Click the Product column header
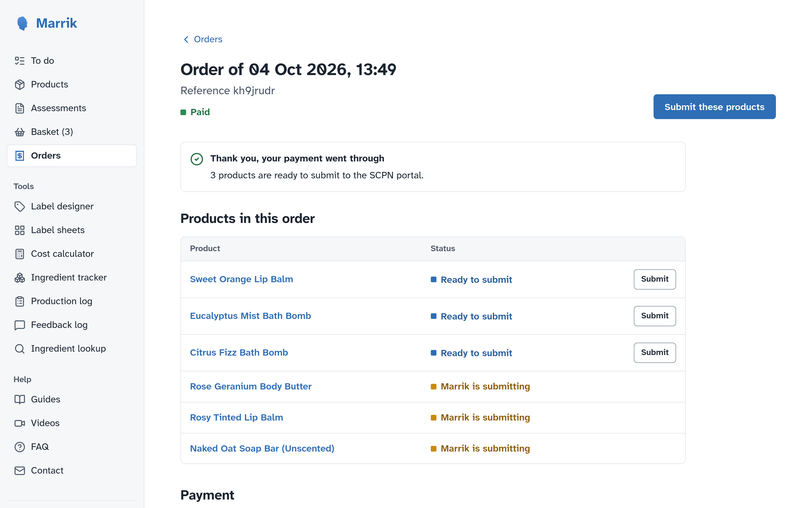This screenshot has height=508, width=812. (205, 249)
